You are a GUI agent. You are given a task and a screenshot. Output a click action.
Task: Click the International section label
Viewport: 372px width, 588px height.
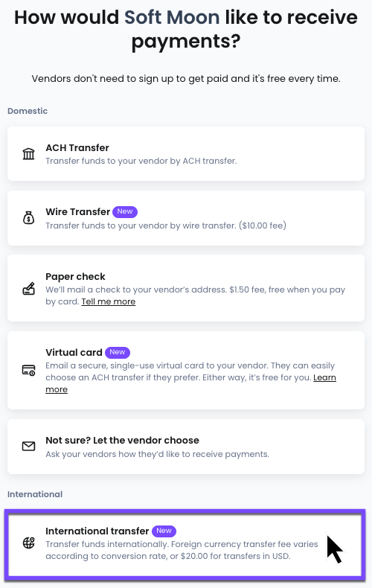35,494
